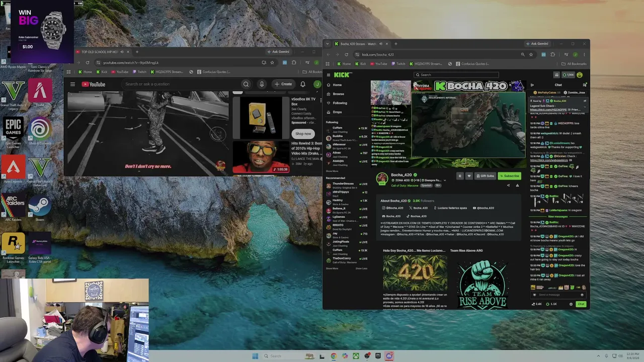Subscribe to Bocha_420

click(x=509, y=176)
